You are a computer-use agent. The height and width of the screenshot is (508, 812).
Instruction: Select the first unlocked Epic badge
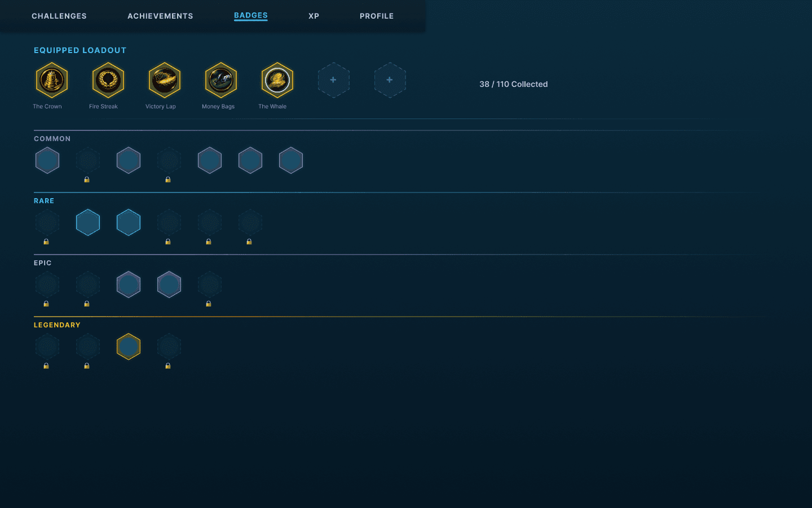129,284
